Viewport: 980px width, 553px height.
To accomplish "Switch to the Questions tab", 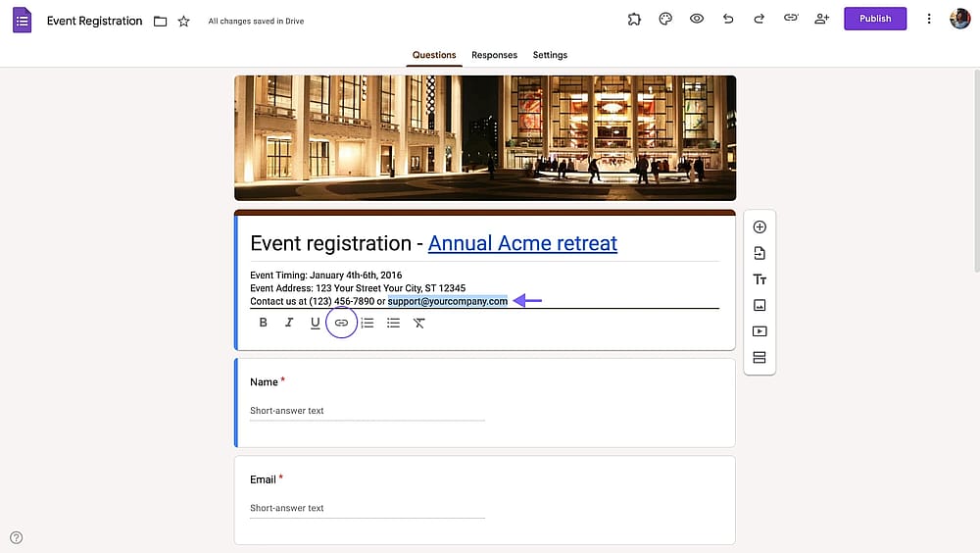I will click(x=434, y=55).
